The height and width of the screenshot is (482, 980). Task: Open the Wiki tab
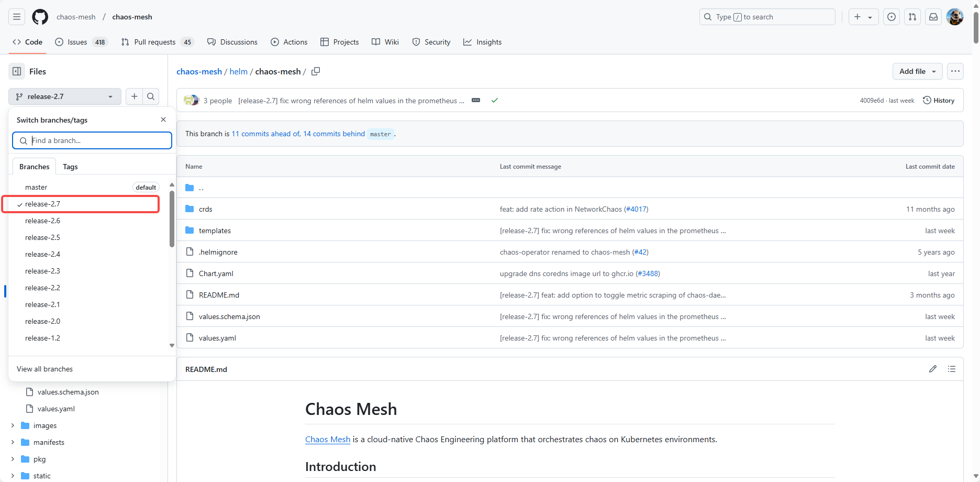(385, 42)
